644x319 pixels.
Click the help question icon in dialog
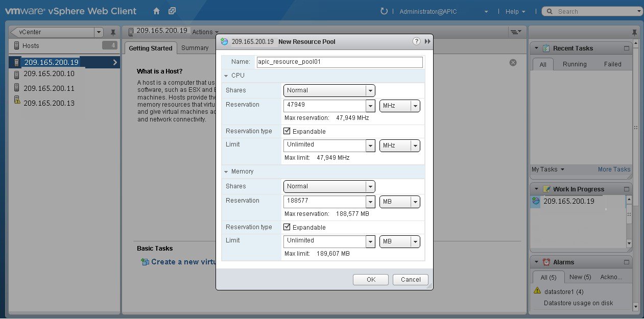coord(417,41)
